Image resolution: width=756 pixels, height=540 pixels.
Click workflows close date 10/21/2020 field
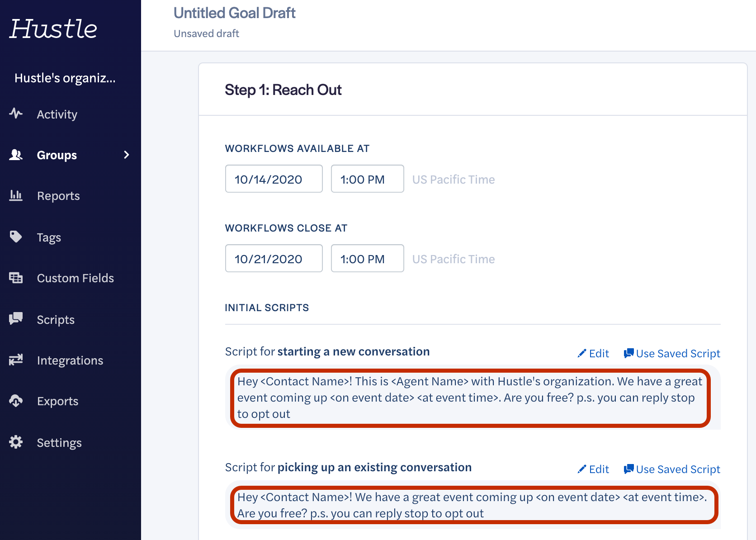point(274,258)
